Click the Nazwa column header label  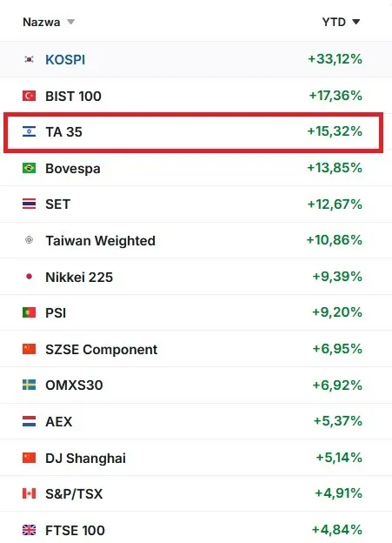point(41,22)
